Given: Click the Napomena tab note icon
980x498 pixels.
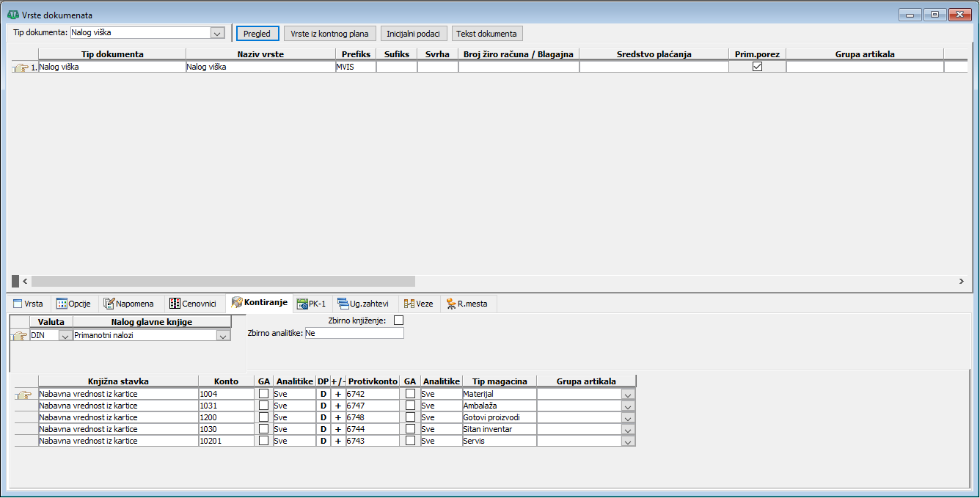Looking at the screenshot, I should [x=109, y=304].
